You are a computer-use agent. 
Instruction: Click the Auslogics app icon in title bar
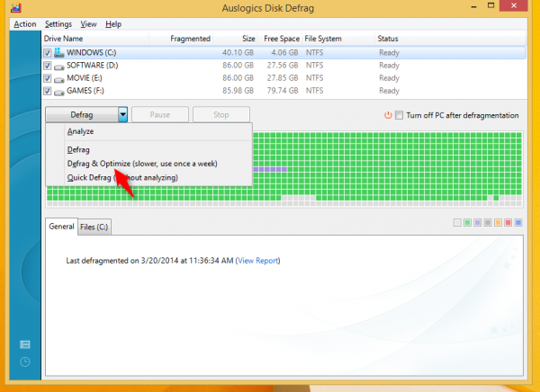pyautogui.click(x=16, y=7)
